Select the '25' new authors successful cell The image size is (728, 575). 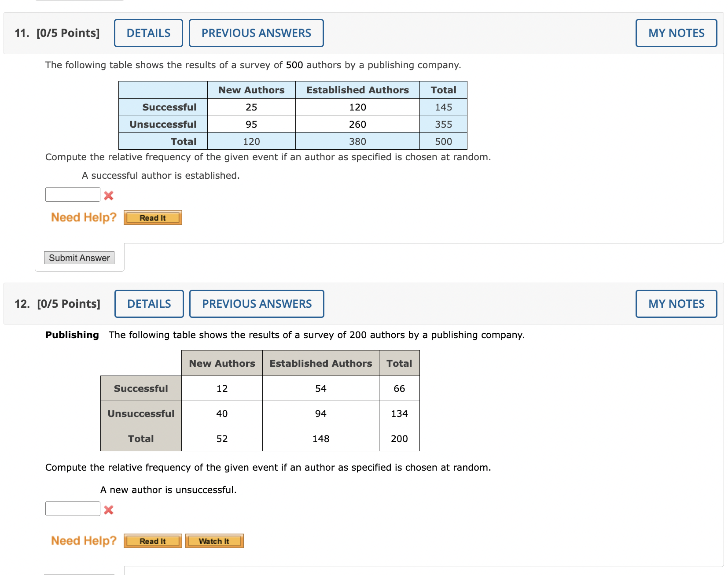click(x=251, y=107)
